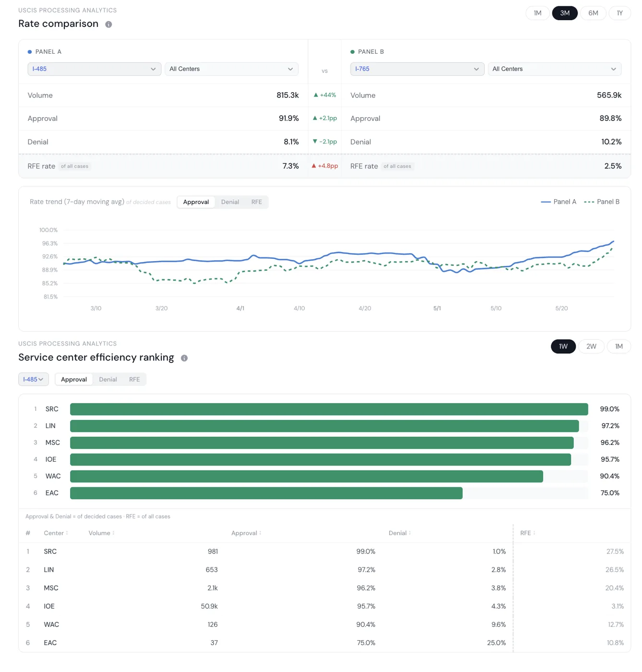
Task: Select 1Y range for Rate comparison
Action: point(619,13)
